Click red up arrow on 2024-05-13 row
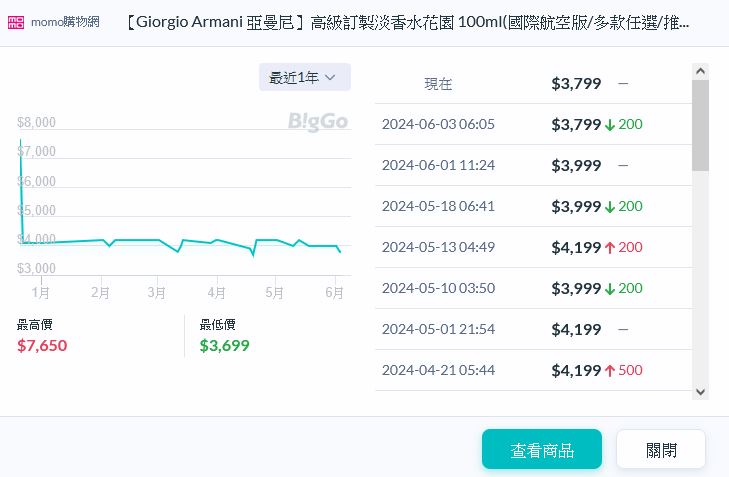Viewport: 729px width, 477px height. click(609, 247)
